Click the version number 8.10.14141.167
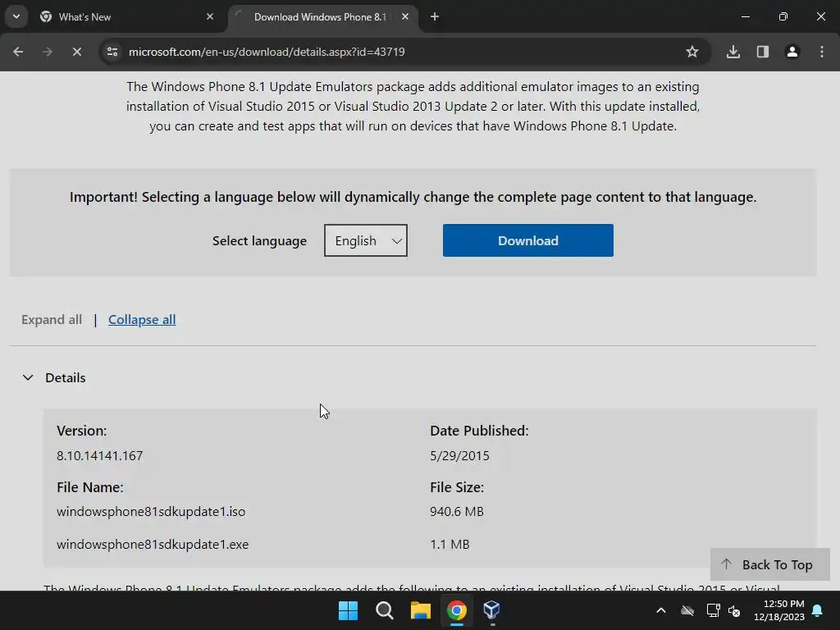 [99, 456]
